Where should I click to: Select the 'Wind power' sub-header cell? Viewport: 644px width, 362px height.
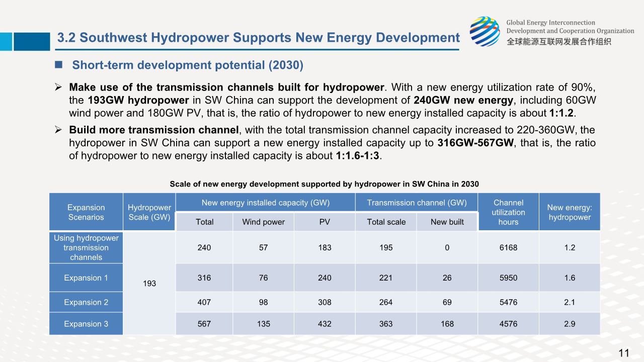(263, 222)
